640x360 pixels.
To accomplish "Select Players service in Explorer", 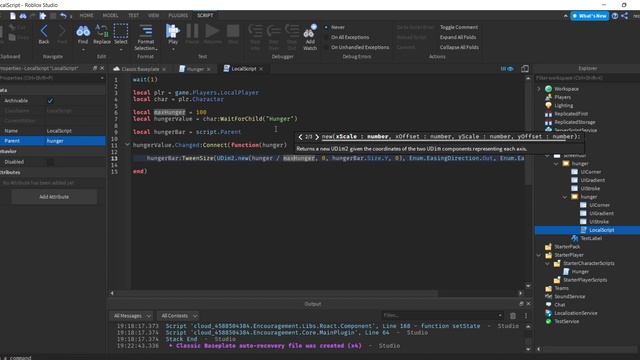I will (562, 97).
